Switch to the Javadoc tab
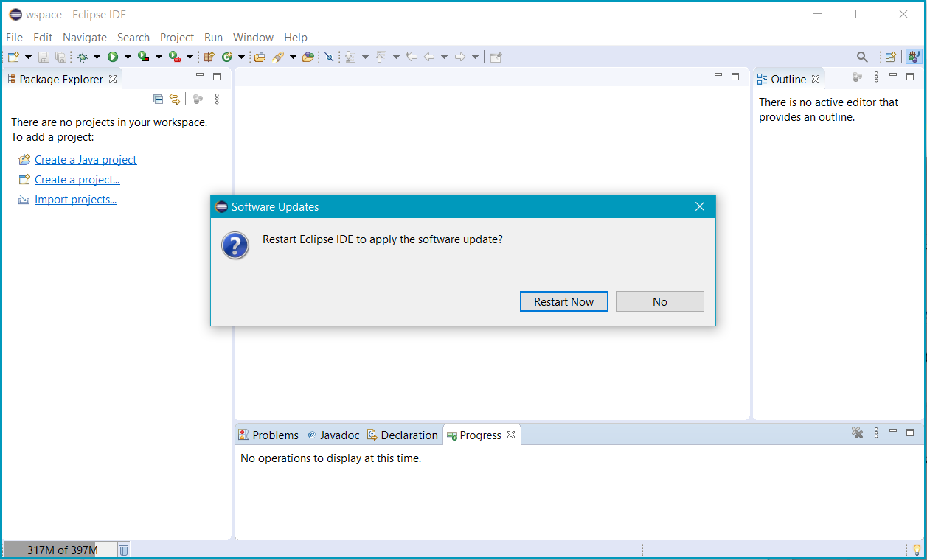Viewport: 927px width, 560px height. [333, 435]
